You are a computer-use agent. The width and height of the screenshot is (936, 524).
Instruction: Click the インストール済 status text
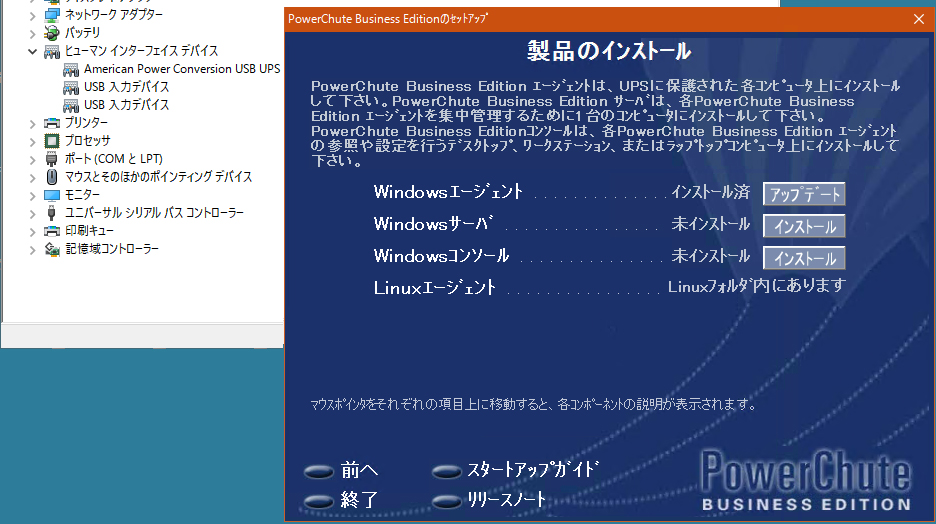710,192
